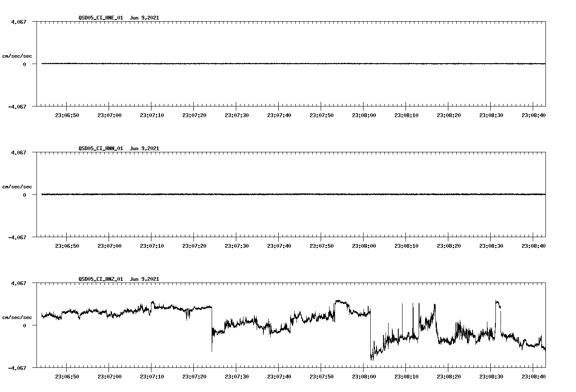The height and width of the screenshot is (392, 576).
Task: Click 23:07:50 time label under HNN plot
Action: point(322,246)
